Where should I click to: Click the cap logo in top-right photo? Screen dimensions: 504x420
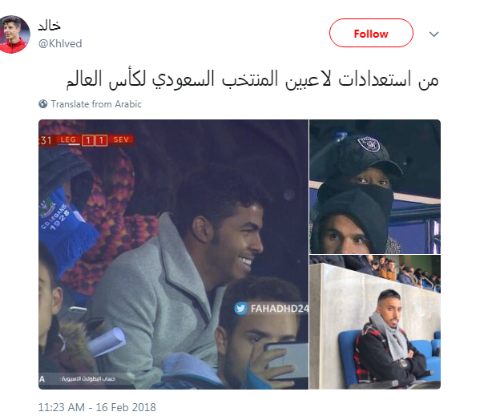click(x=369, y=144)
